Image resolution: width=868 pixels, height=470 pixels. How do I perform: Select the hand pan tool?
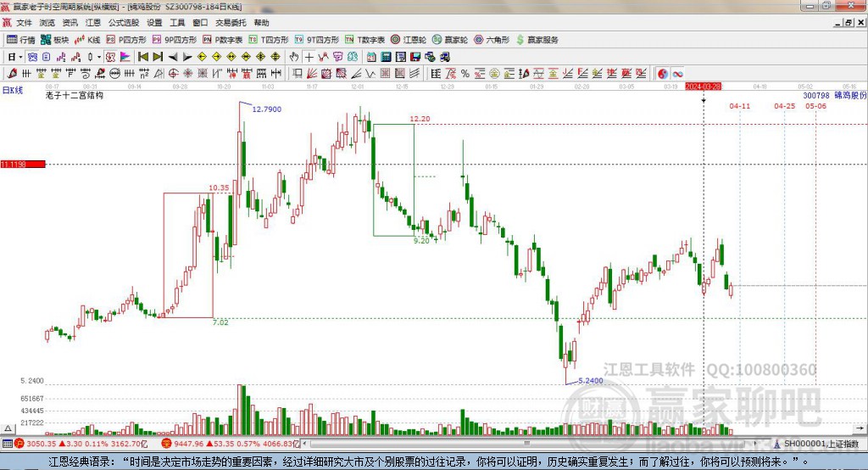(293, 57)
